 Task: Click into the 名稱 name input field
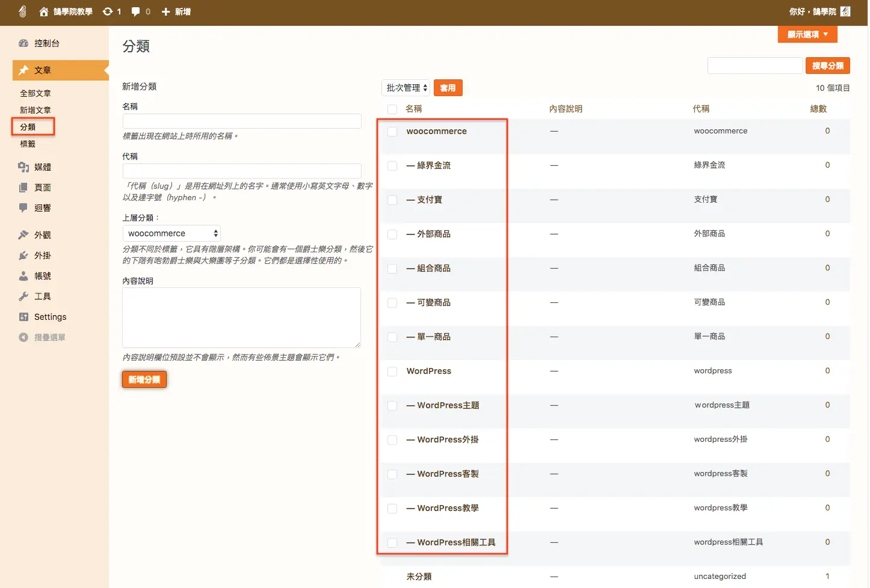pos(242,121)
